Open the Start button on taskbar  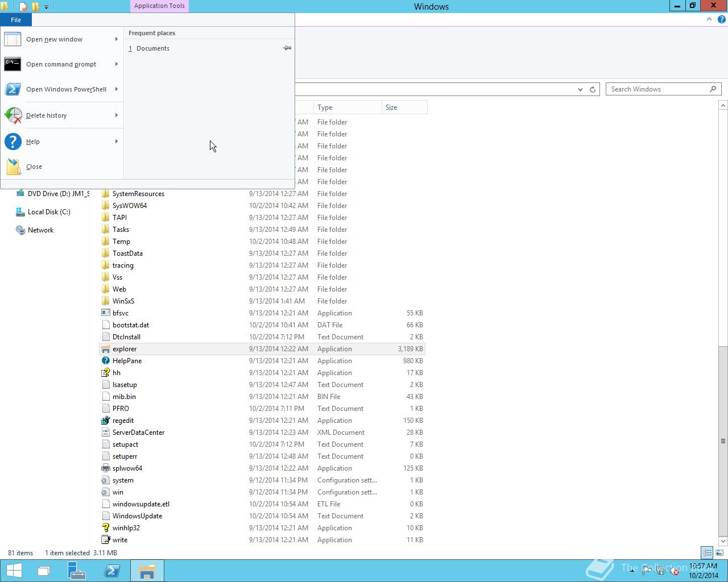14,571
